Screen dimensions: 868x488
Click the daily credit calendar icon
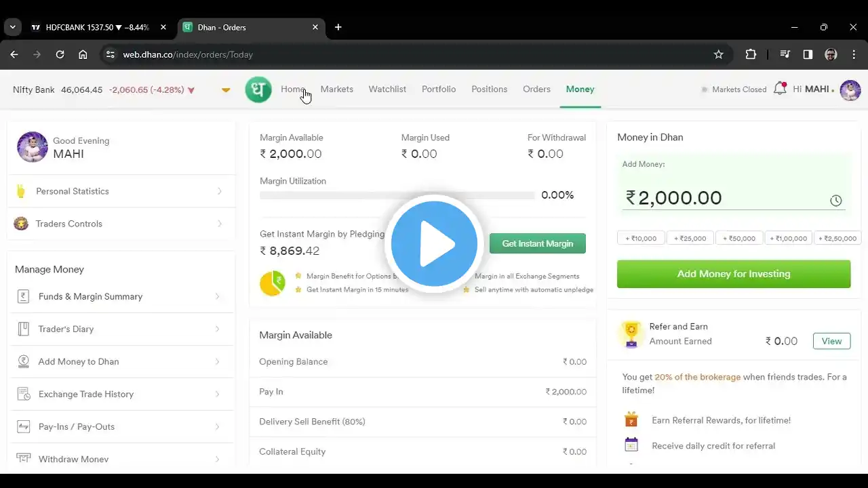[x=631, y=445]
